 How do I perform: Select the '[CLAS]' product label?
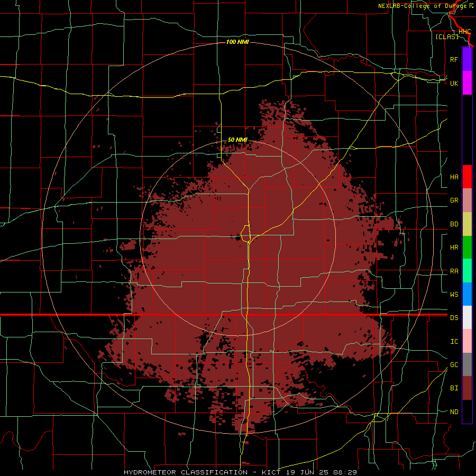(447, 36)
